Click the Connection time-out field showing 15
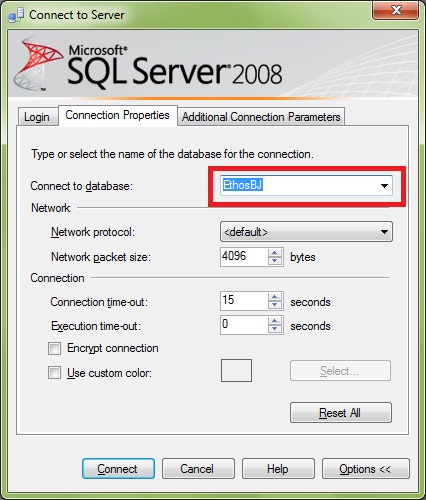 (x=243, y=301)
